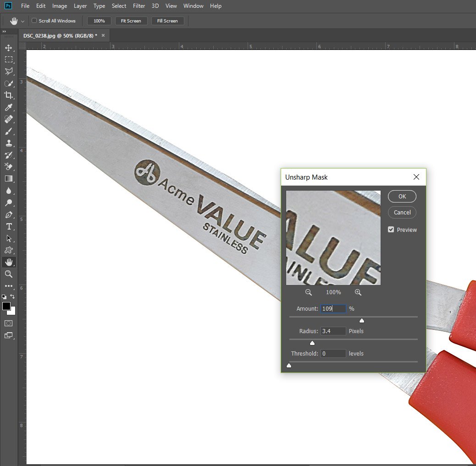476x466 pixels.
Task: Open the File menu
Action: 25,6
